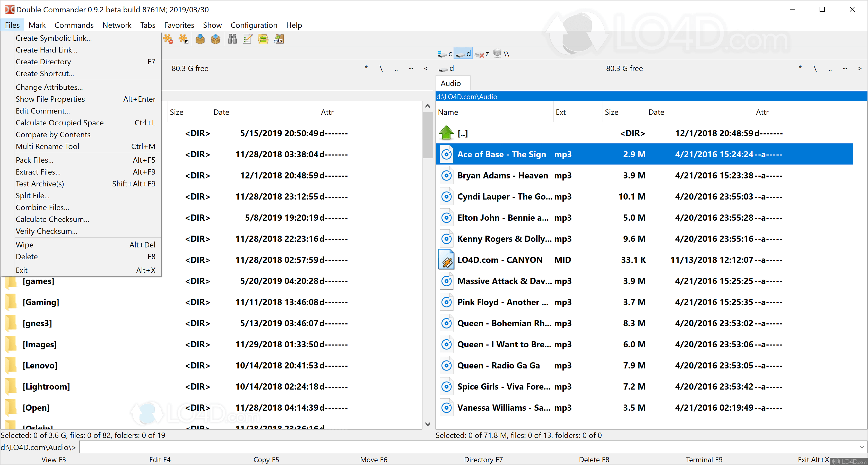The height and width of the screenshot is (465, 868).
Task: Click the Pack Files box icon
Action: (200, 39)
